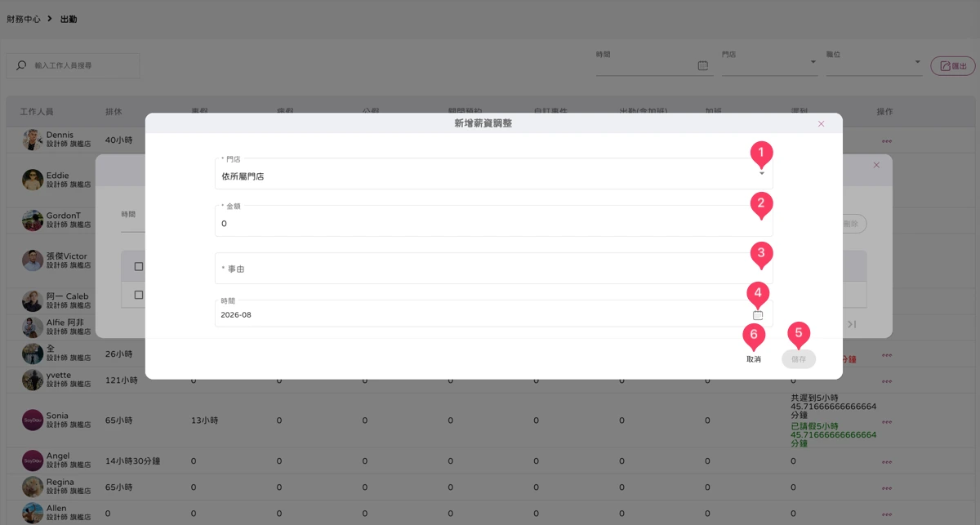Click the 操作 column header

884,112
